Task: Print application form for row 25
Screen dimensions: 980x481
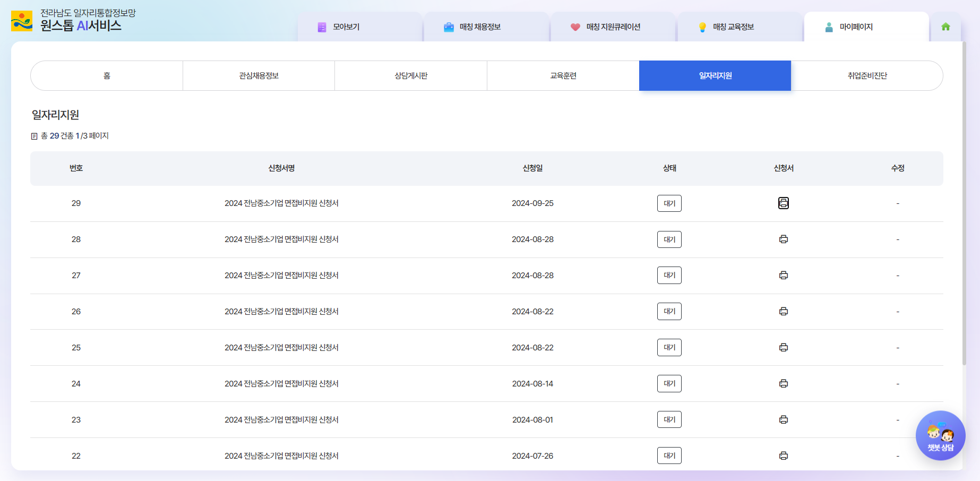Action: click(x=784, y=348)
